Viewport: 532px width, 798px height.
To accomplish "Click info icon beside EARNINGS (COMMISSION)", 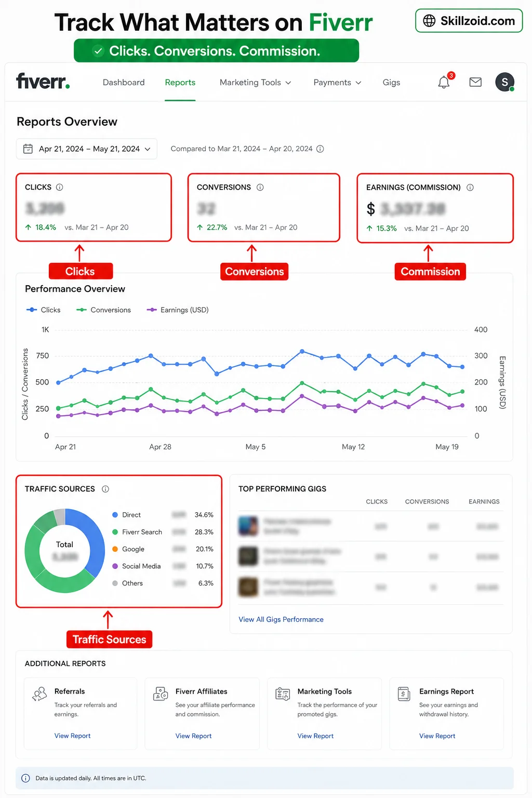I will (x=470, y=188).
